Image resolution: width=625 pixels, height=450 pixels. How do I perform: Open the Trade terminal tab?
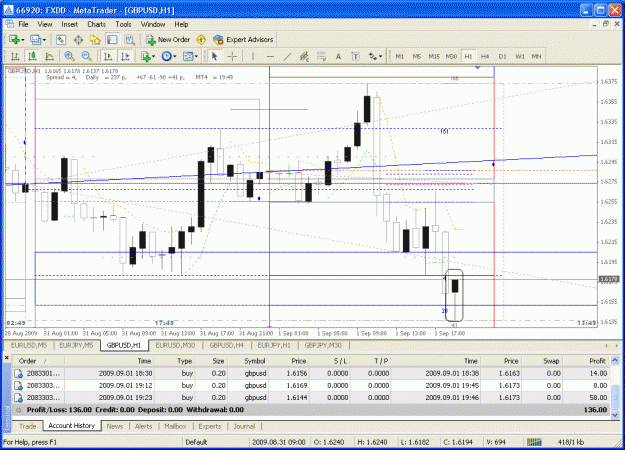28,426
